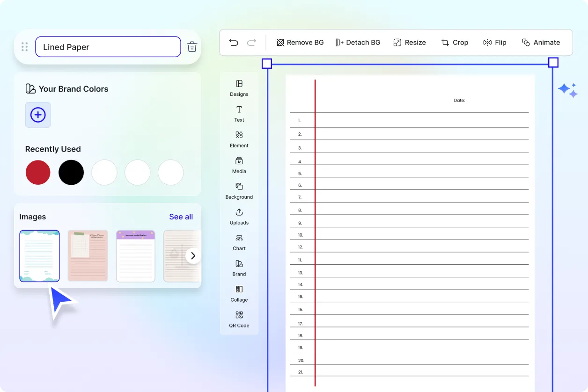Open the Resize tool
Viewport: 588px width, 392px height.
click(410, 43)
